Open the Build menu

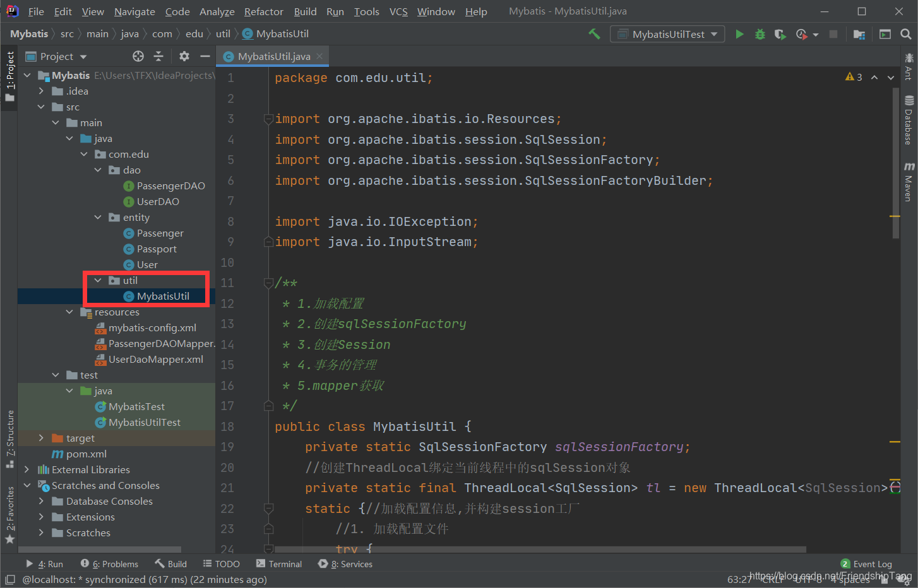(306, 11)
